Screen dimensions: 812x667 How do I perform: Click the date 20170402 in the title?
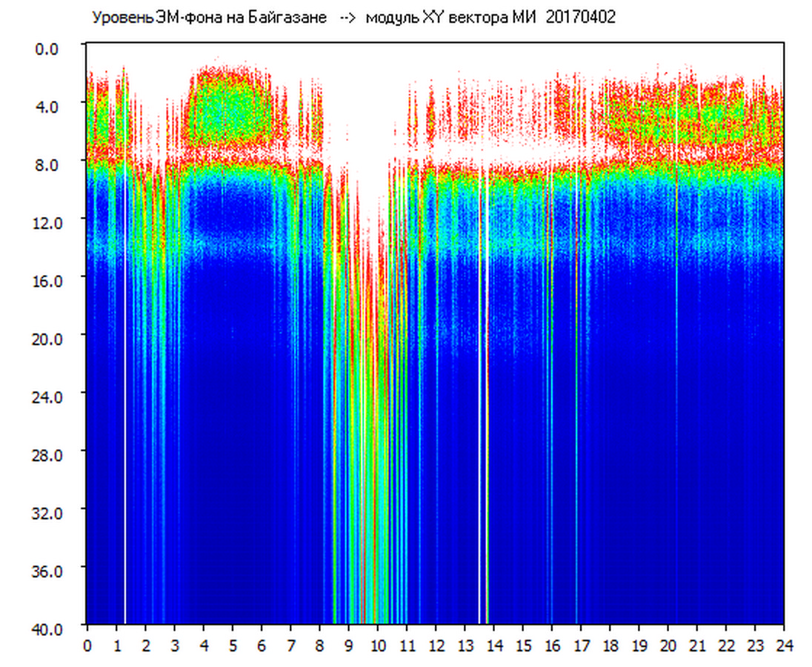click(x=580, y=18)
